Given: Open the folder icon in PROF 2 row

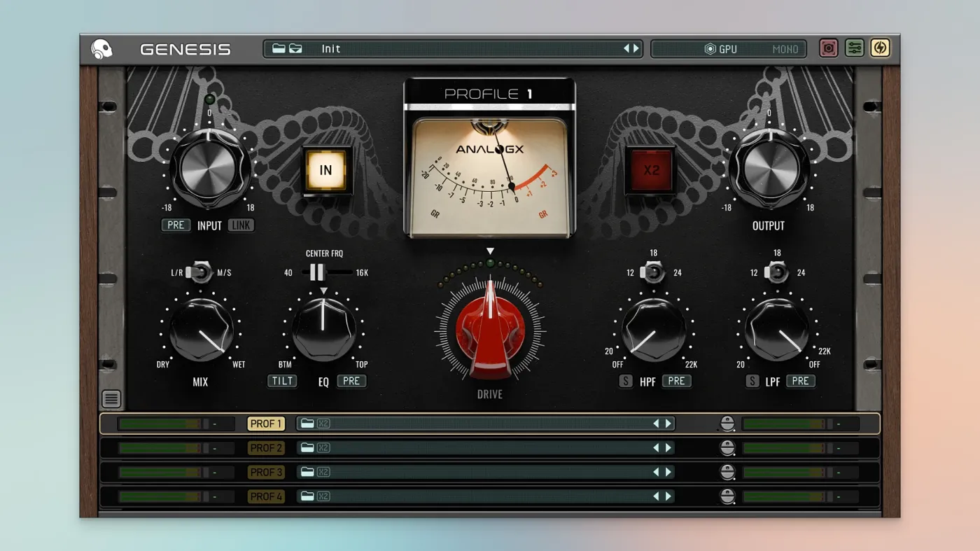Looking at the screenshot, I should coord(307,448).
